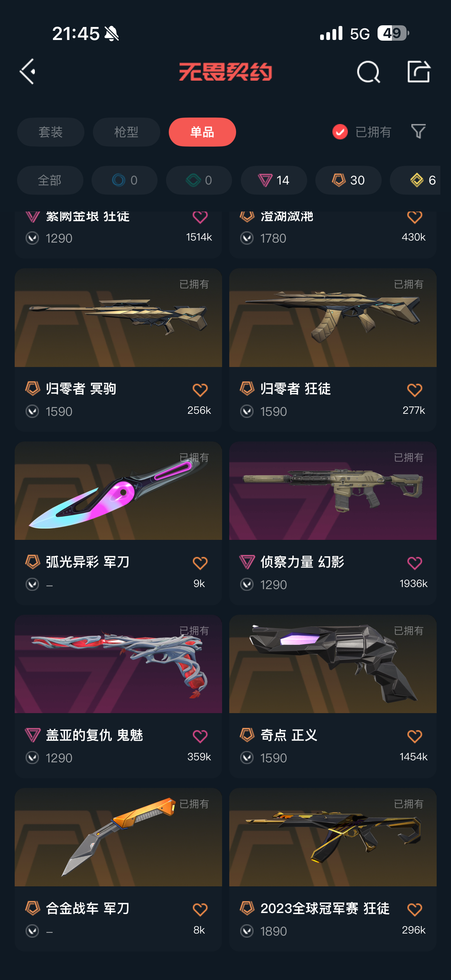Like 侦察力量 幻影 heart icon

point(414,563)
